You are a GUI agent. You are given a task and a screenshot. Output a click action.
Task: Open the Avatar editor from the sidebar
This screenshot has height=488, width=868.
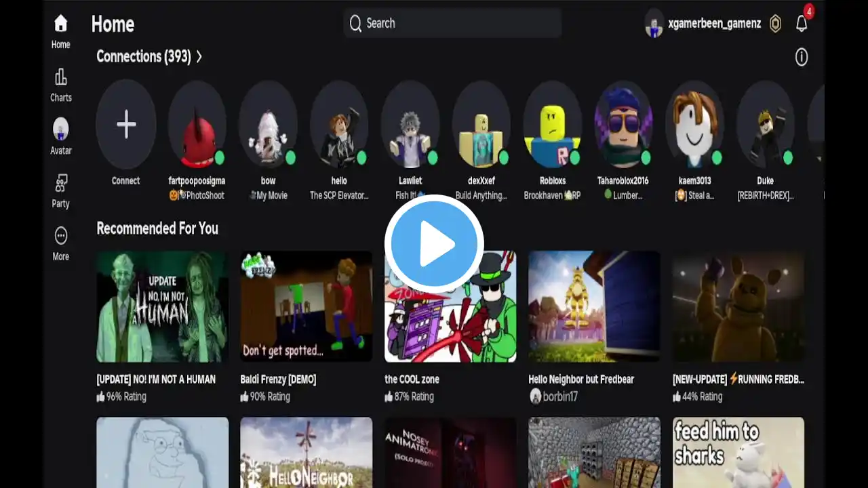click(x=60, y=137)
